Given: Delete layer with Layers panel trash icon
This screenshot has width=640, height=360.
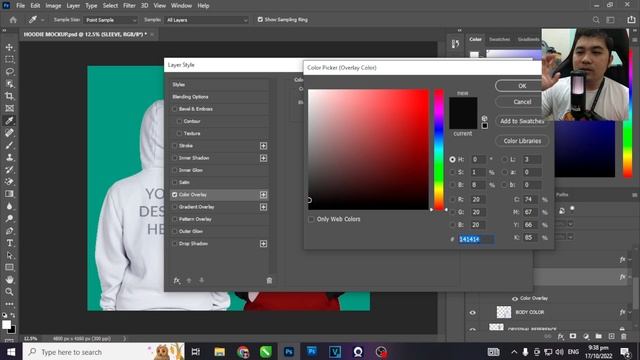Looking at the screenshot, I should point(624,336).
